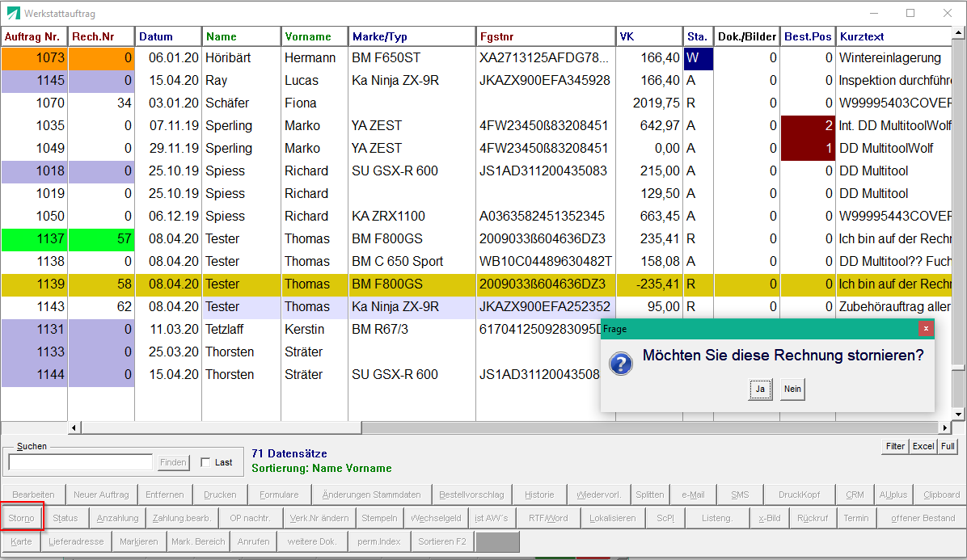The image size is (967, 560).
Task: Click the vertical scrollbar's down arrow
Action: pos(958,414)
